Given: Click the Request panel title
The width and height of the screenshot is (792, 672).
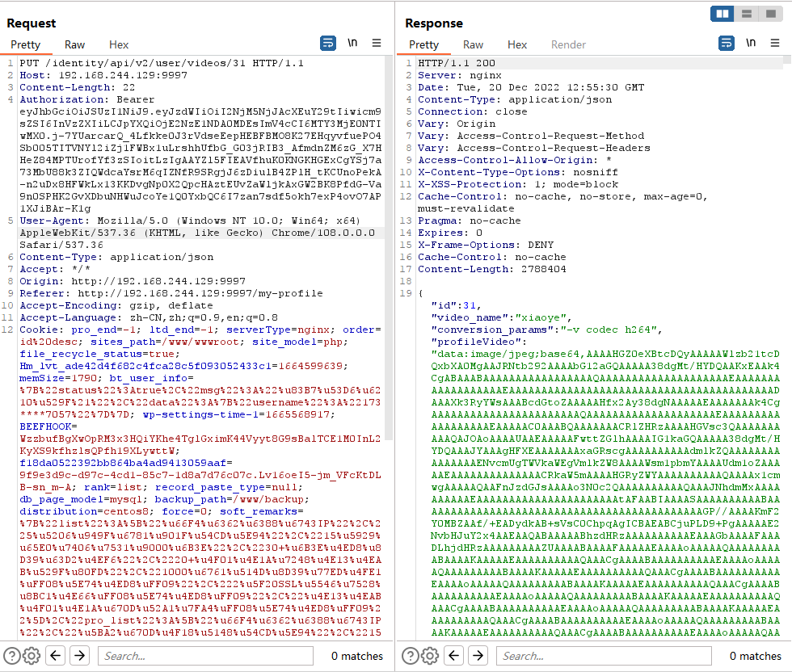Looking at the screenshot, I should [x=32, y=23].
